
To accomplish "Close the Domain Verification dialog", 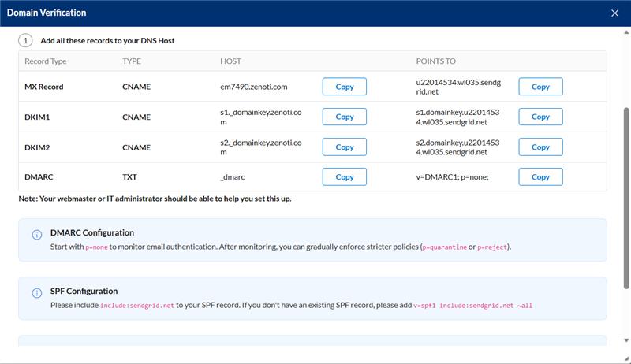I will tap(615, 13).
